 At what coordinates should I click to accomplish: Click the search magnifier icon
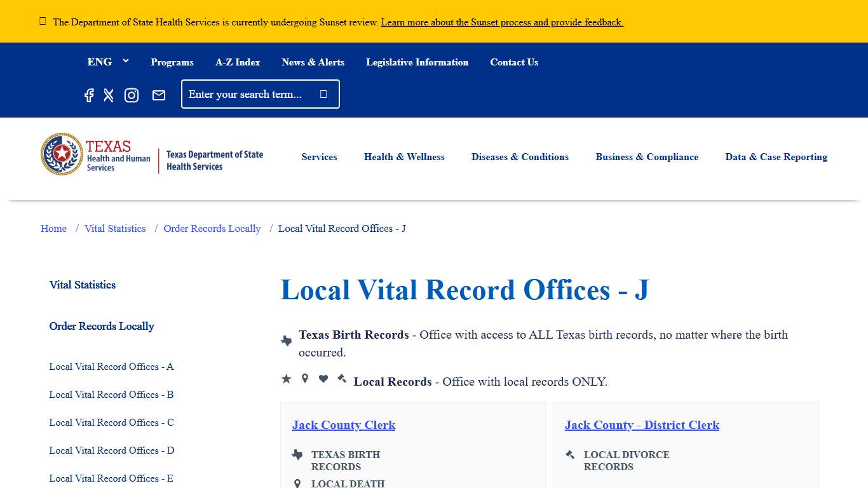click(324, 93)
